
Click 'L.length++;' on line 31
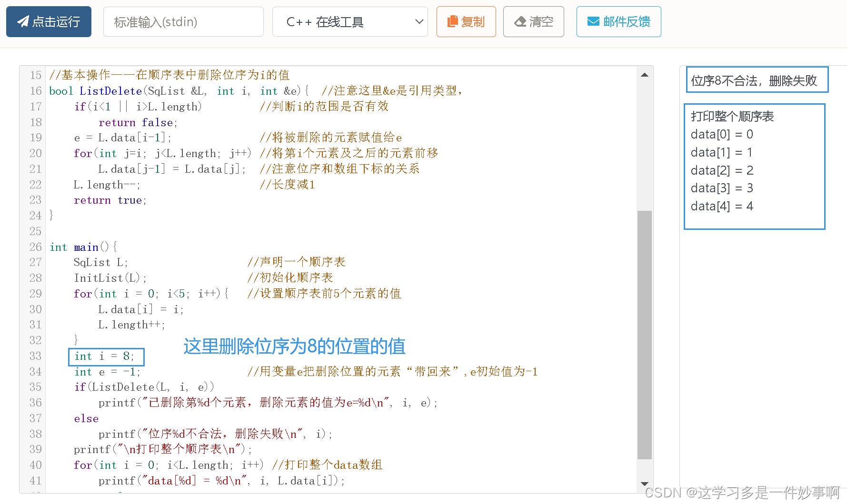(x=132, y=325)
